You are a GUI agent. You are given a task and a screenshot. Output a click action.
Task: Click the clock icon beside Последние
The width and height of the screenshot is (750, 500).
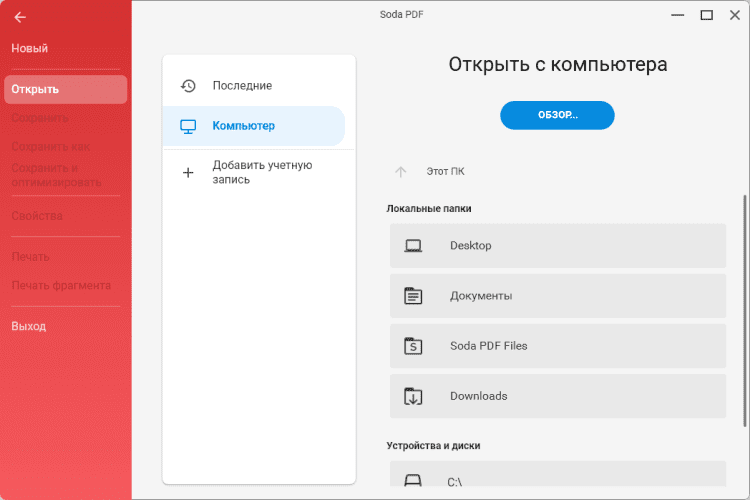coord(188,86)
